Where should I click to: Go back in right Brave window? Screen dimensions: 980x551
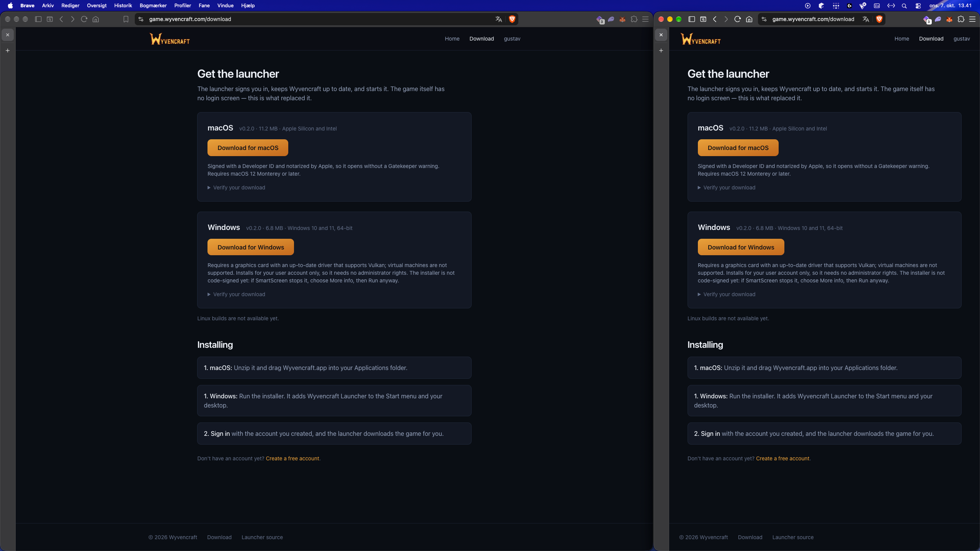point(715,19)
